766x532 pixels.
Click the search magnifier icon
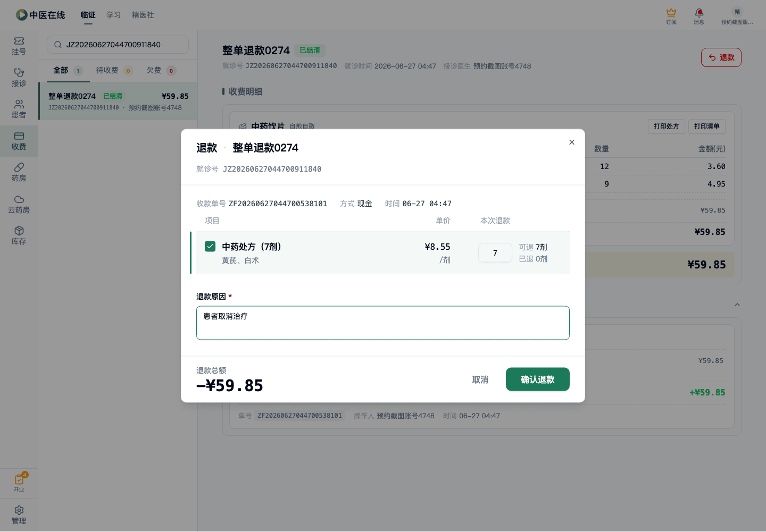pos(58,45)
